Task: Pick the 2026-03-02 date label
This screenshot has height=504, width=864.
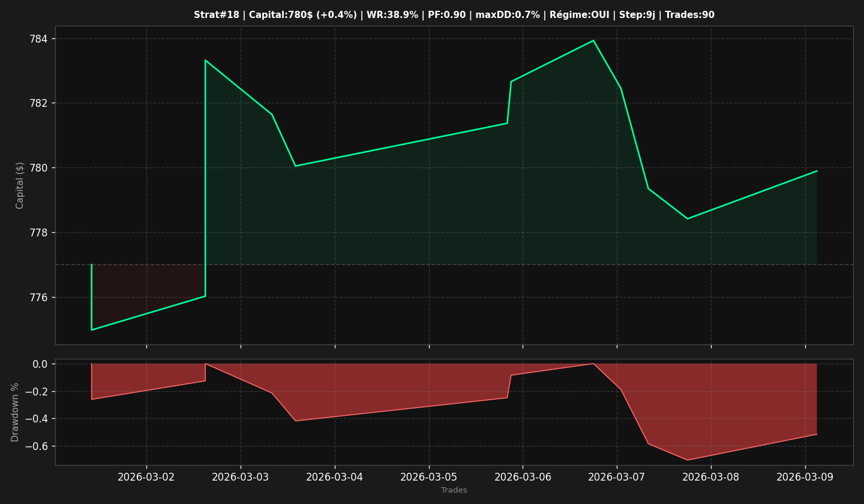Action: pos(146,477)
